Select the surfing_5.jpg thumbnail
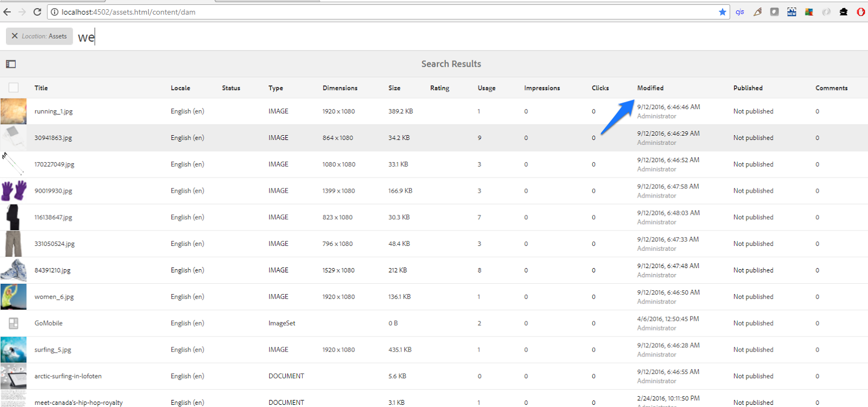The image size is (868, 407). click(14, 350)
